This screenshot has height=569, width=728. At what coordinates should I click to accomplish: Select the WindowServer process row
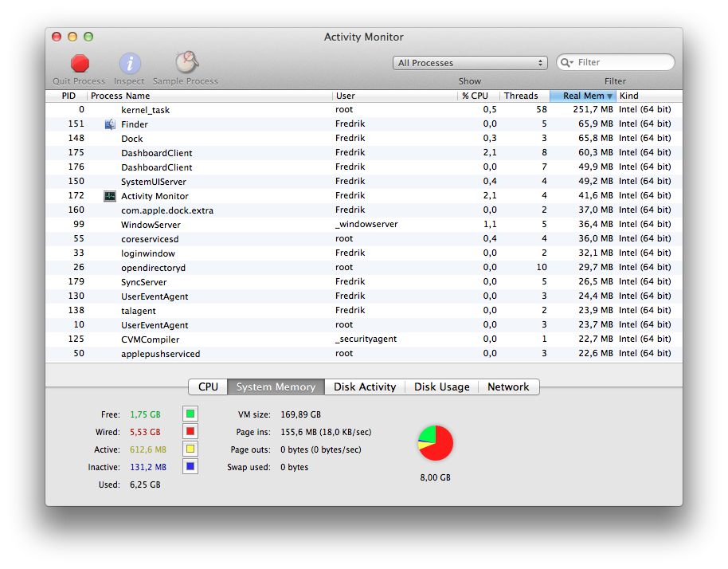(x=364, y=225)
